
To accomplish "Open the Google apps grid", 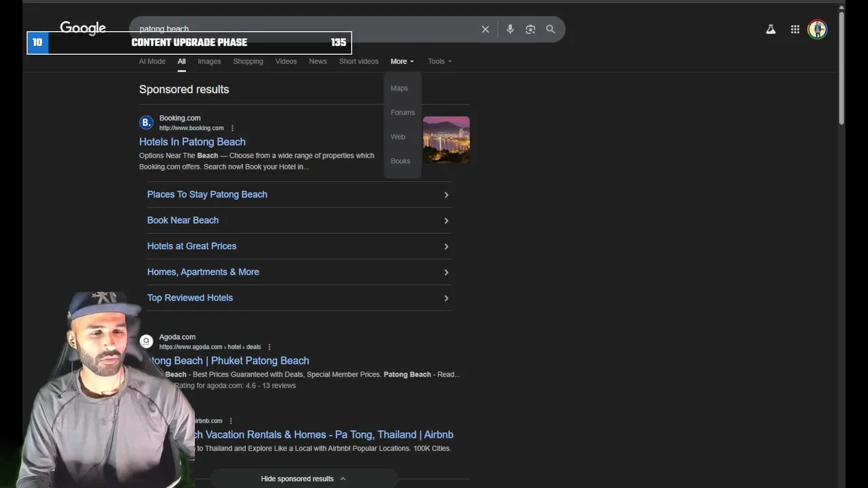I will (795, 29).
